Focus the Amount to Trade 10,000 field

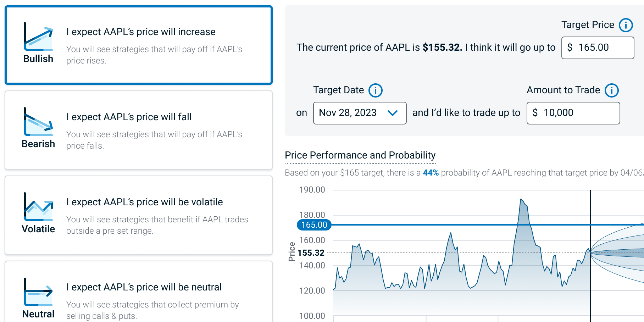573,113
